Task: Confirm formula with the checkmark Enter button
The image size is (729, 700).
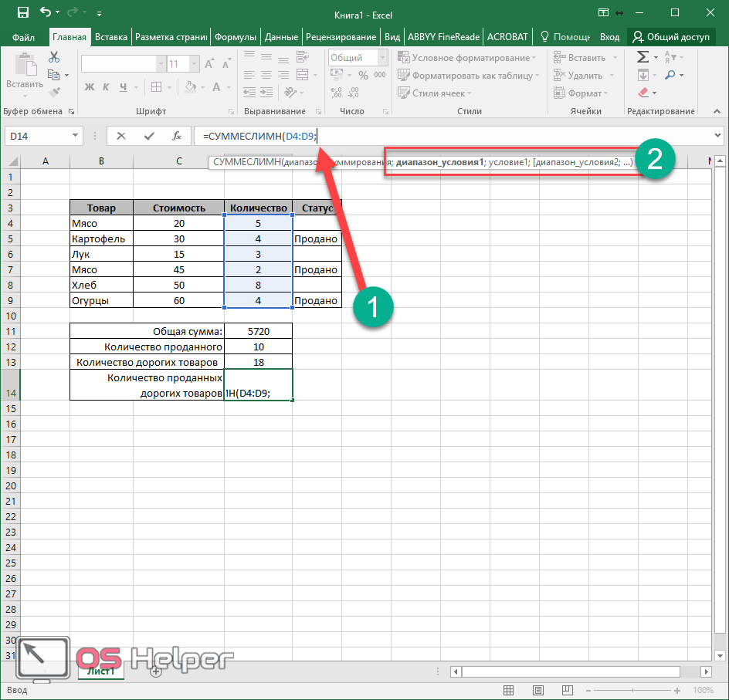Action: click(149, 136)
